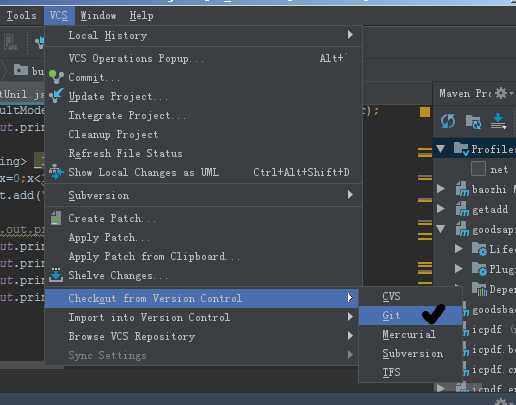Choose Integrate Project entry
The height and width of the screenshot is (405, 516).
pos(203,115)
